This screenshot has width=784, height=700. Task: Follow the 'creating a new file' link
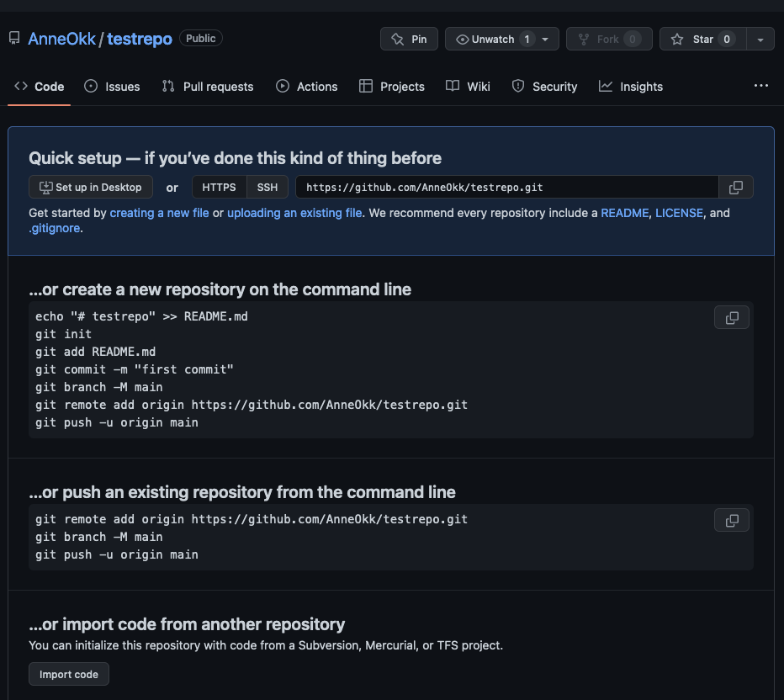(x=159, y=213)
